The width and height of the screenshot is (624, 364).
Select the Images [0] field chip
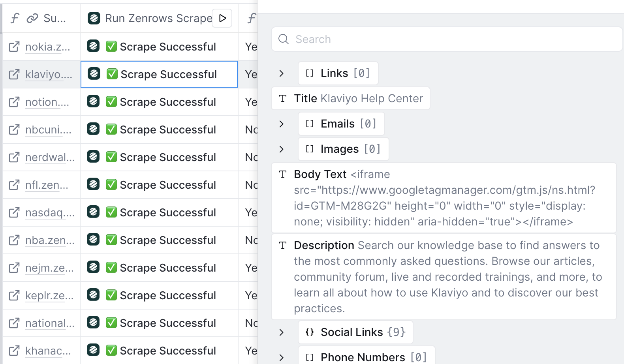click(344, 149)
